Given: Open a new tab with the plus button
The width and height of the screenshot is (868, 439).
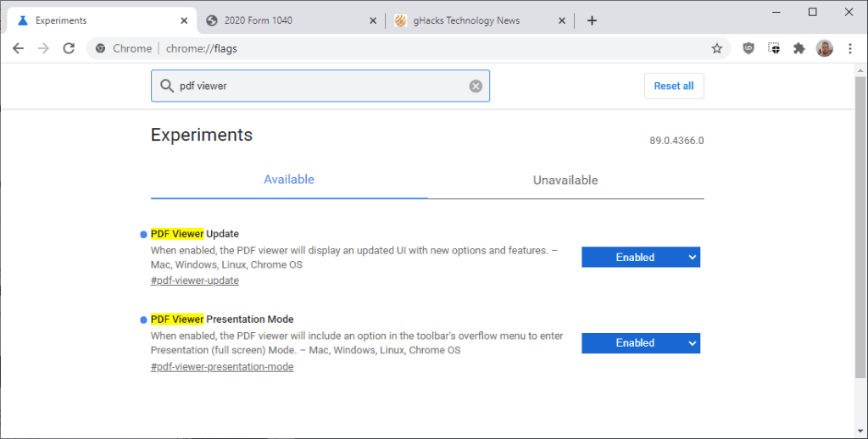Looking at the screenshot, I should coord(592,20).
